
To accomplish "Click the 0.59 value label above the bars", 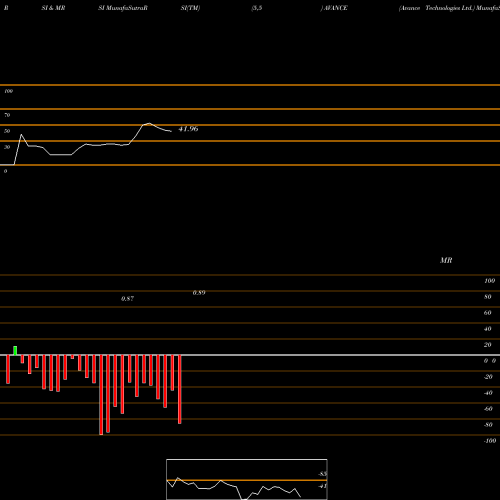I will [199, 293].
